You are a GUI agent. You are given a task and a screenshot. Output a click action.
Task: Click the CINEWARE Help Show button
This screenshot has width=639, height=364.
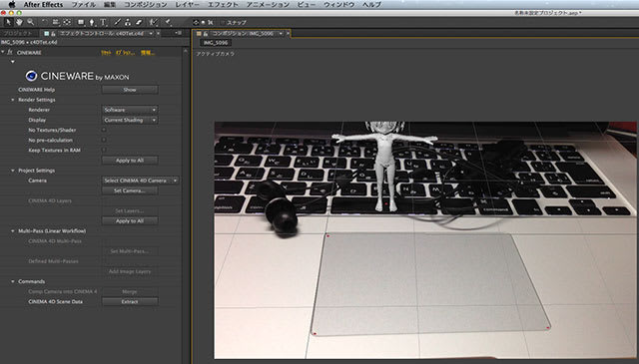[x=130, y=90]
